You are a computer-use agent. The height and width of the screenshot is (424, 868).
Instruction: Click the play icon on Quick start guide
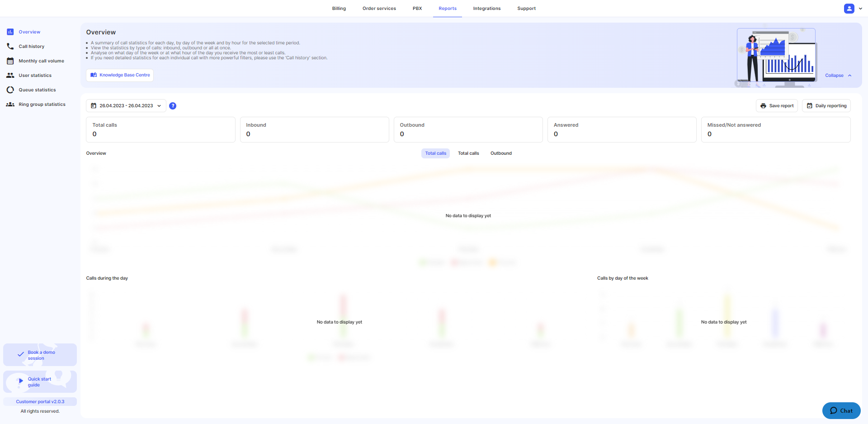click(21, 381)
